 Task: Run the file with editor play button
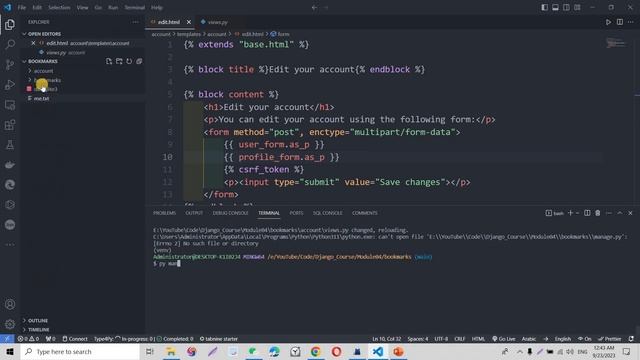click(x=608, y=22)
